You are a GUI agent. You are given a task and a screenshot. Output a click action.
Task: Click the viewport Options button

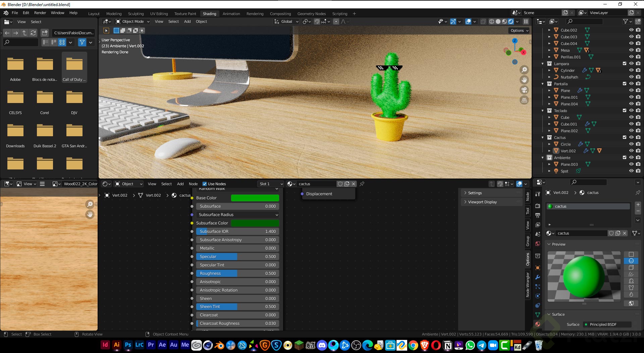tap(519, 31)
